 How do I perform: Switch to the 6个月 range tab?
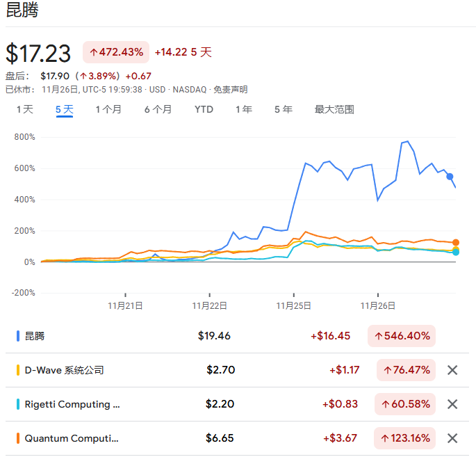point(158,109)
